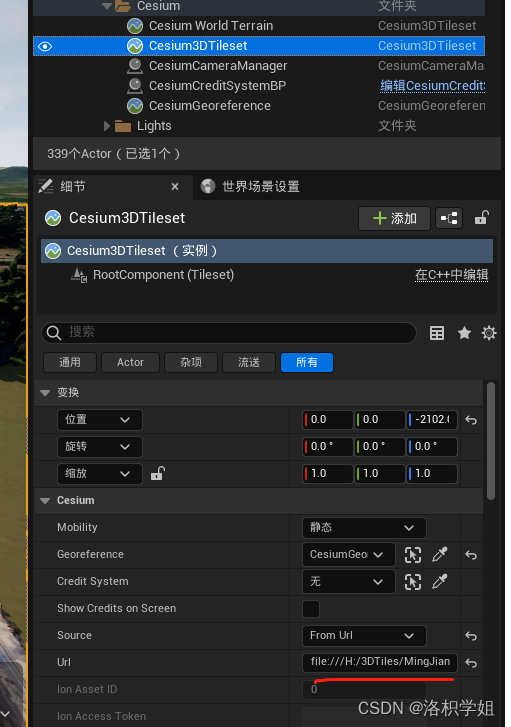The width and height of the screenshot is (511, 727).
Task: Enable Show Credits on Screen checkbox
Action: [x=311, y=609]
